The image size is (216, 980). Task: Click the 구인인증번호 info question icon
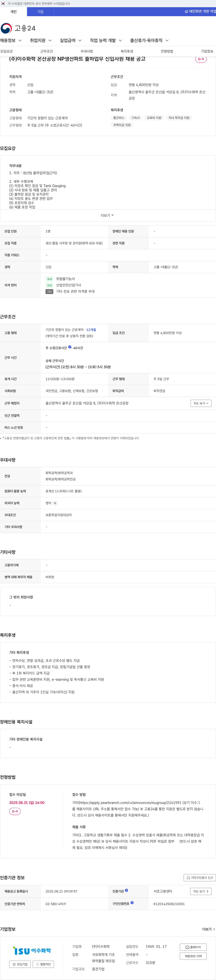(x=132, y=903)
